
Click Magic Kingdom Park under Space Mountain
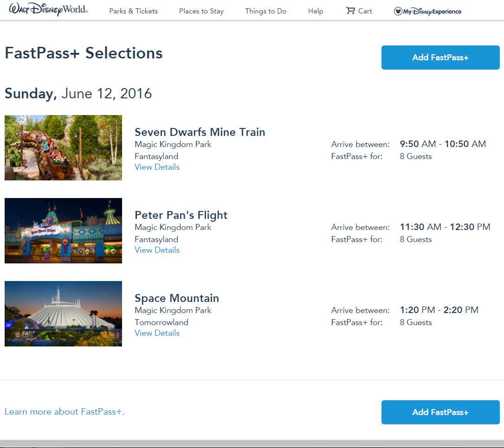click(x=173, y=310)
